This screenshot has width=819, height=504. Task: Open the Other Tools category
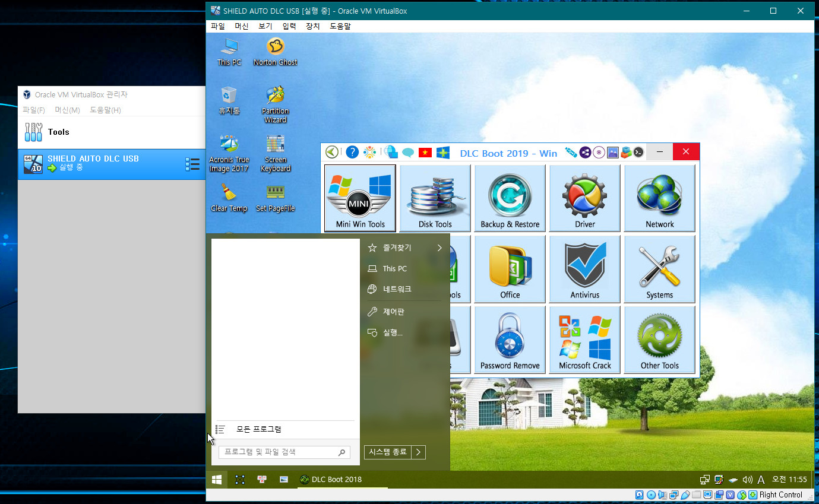pos(659,340)
